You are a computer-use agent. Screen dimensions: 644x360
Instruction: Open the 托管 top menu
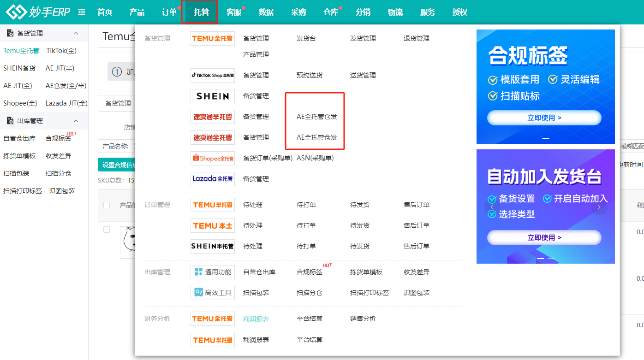click(202, 12)
